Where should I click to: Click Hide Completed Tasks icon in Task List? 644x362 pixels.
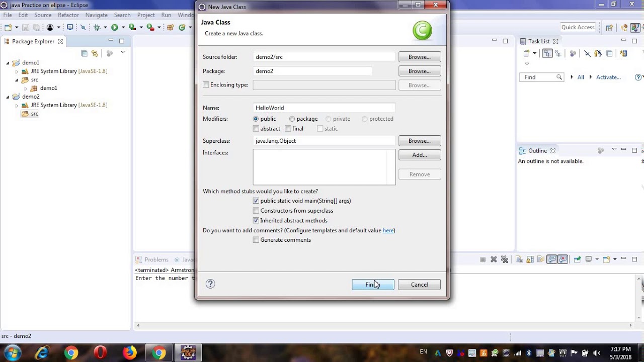pos(587,53)
